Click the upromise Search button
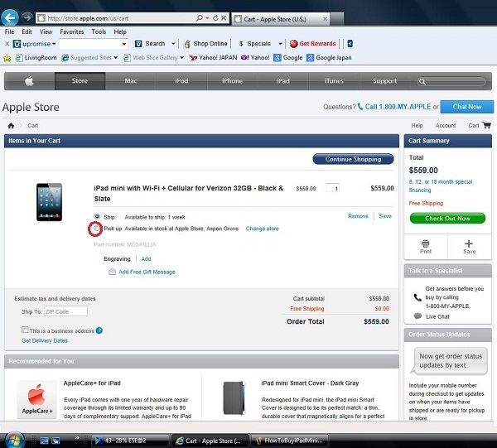Image resolution: width=497 pixels, height=448 pixels. [x=150, y=44]
